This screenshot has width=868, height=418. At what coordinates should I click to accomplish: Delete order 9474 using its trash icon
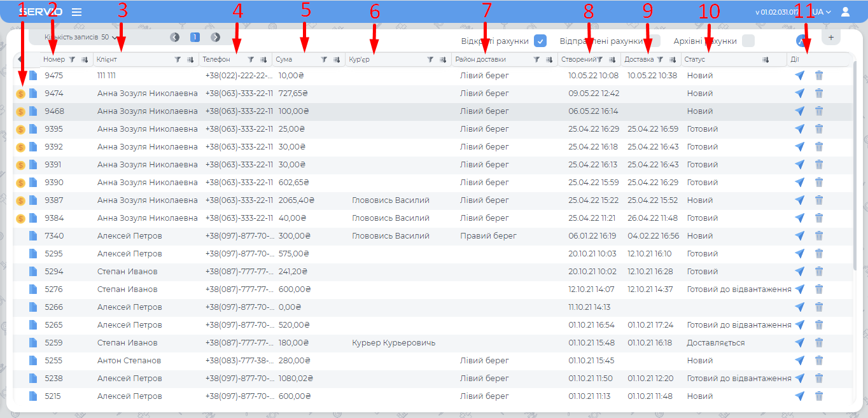point(819,94)
